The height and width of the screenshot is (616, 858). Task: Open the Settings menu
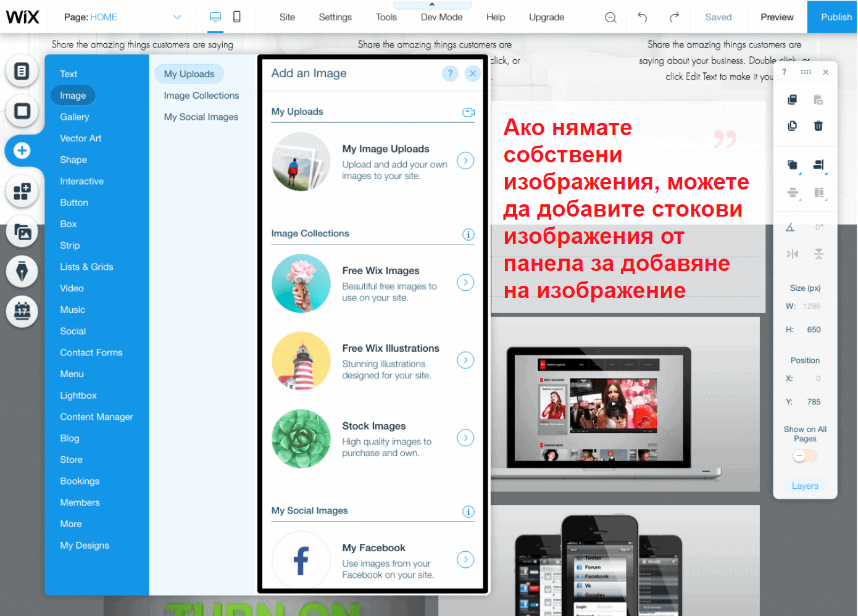(335, 17)
